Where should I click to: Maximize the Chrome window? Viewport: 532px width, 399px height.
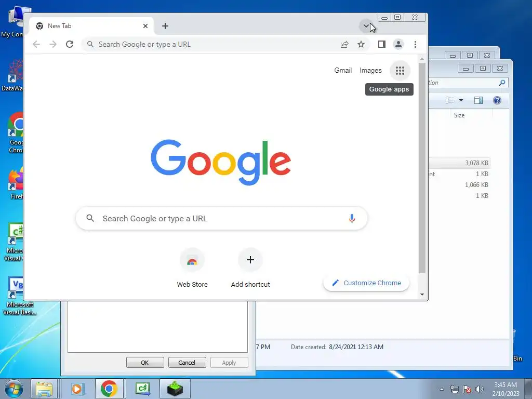[397, 17]
